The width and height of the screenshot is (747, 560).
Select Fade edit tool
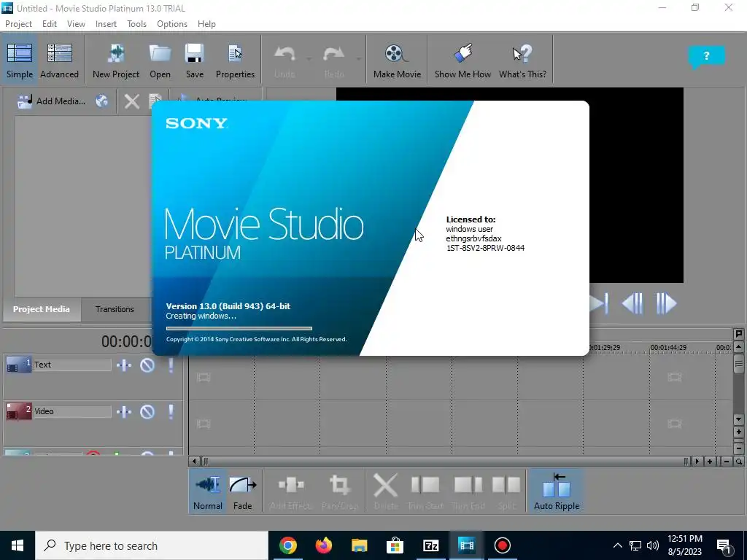[242, 492]
